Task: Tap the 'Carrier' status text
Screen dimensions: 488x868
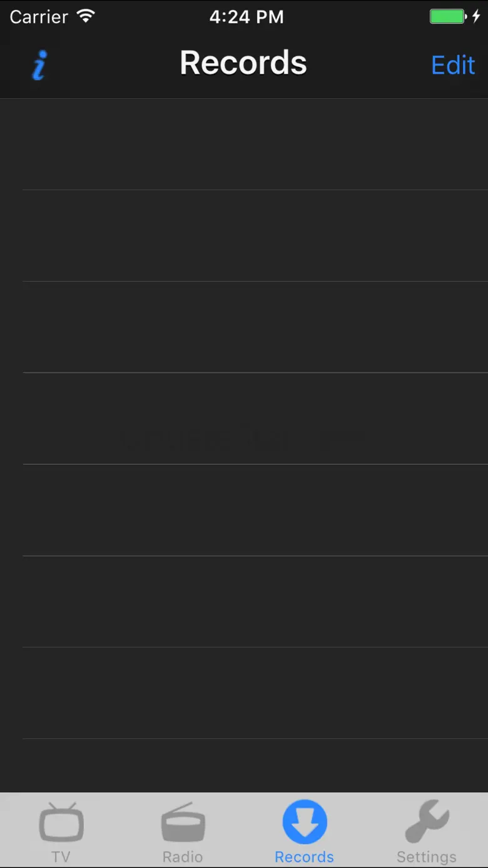Action: click(39, 17)
